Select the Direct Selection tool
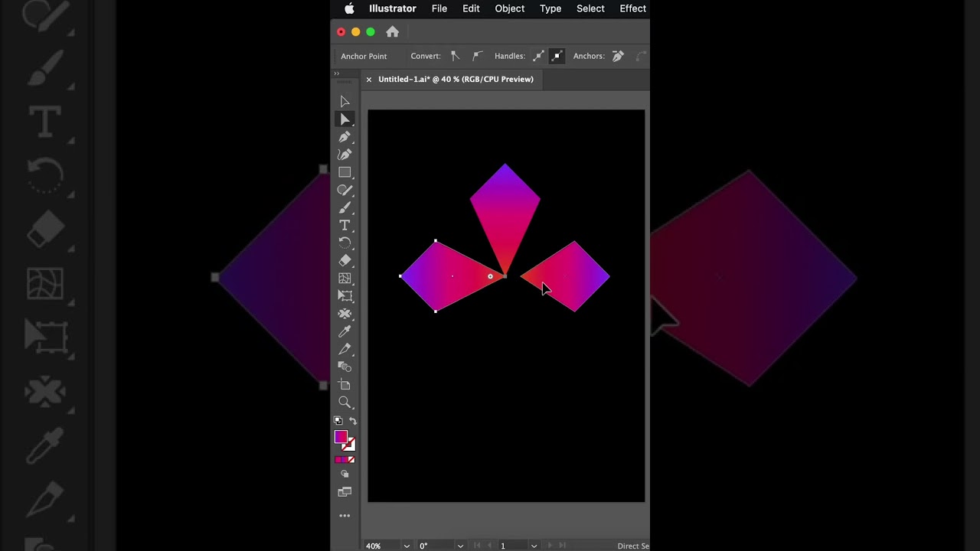 pos(345,119)
